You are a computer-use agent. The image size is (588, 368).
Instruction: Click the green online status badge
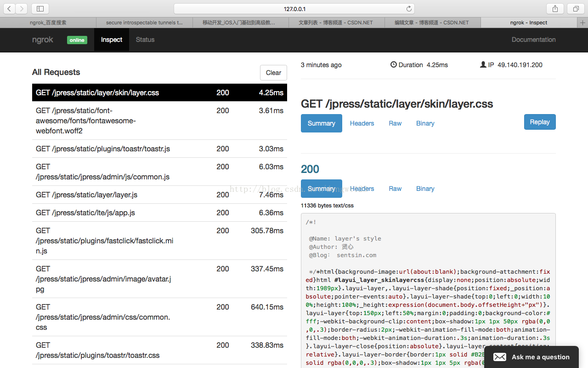pos(77,40)
